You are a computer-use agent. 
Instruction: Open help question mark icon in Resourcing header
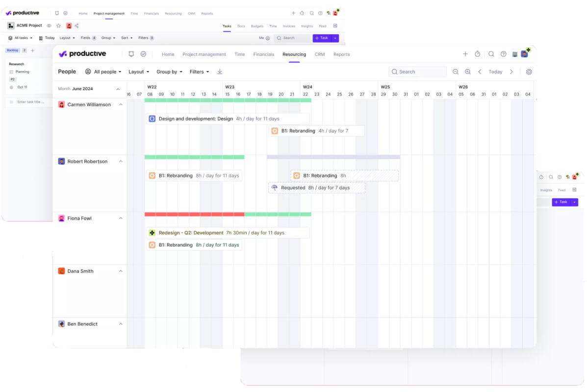click(x=503, y=54)
